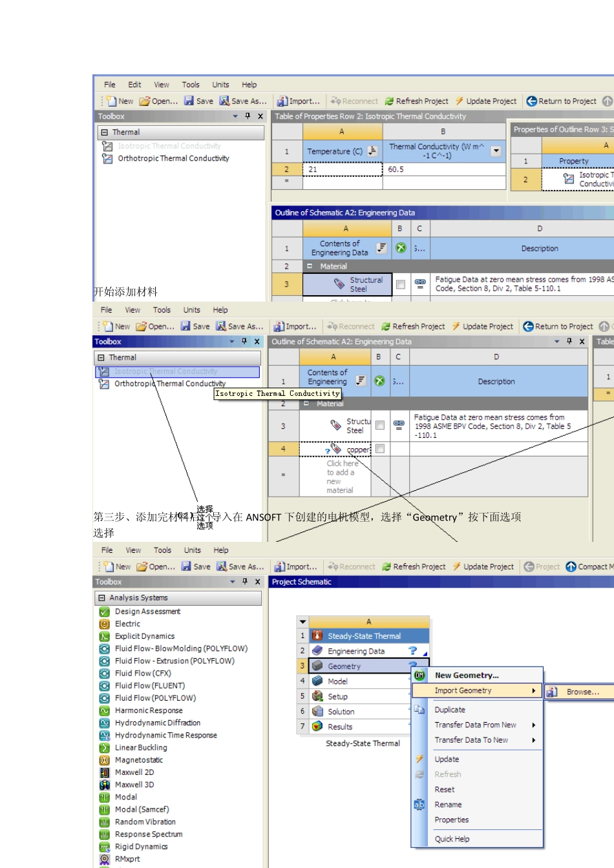Image resolution: width=614 pixels, height=868 pixels.
Task: Open File menu in top window
Action: pos(110,85)
